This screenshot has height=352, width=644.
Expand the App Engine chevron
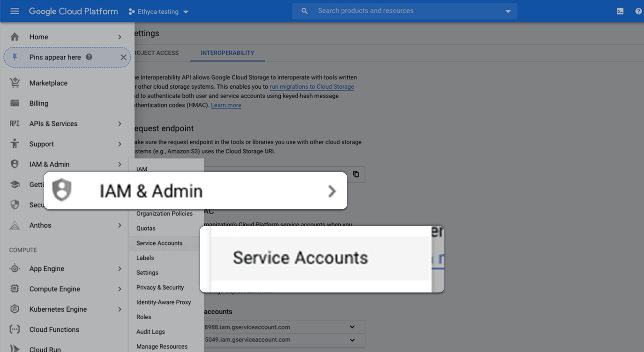pyautogui.click(x=120, y=269)
